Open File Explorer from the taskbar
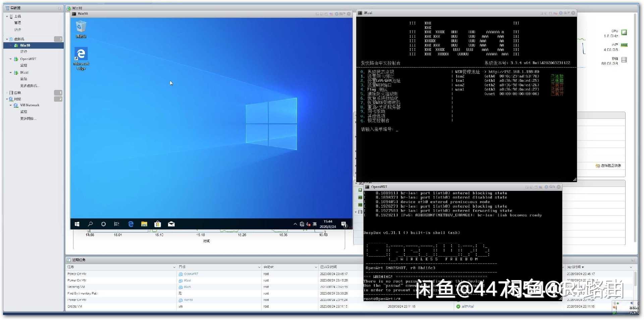Screen dimensions: 644x320 pyautogui.click(x=144, y=224)
